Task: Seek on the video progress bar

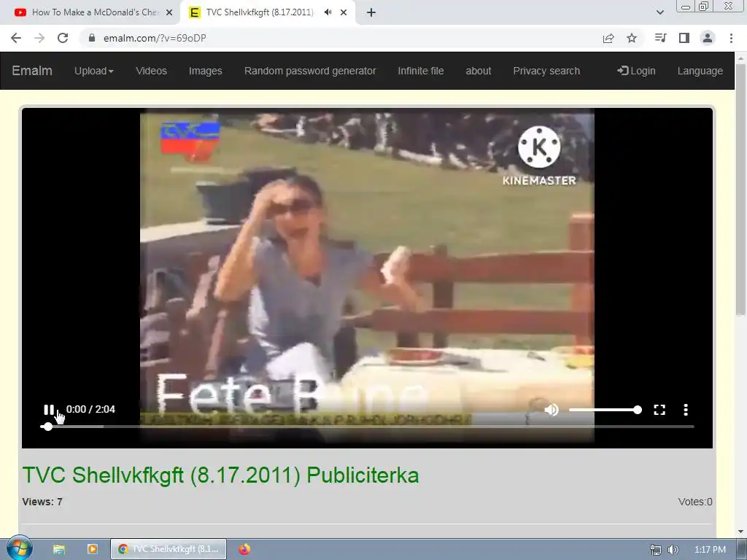Action: pos(367,427)
